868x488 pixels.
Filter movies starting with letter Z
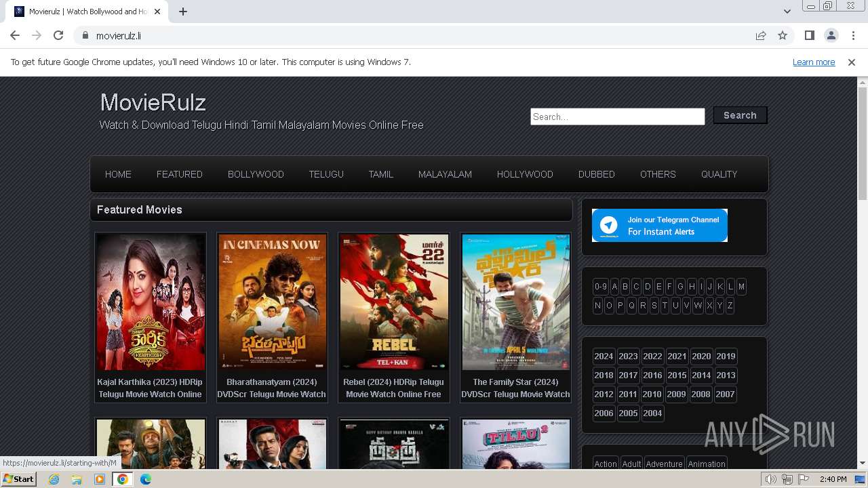point(730,306)
